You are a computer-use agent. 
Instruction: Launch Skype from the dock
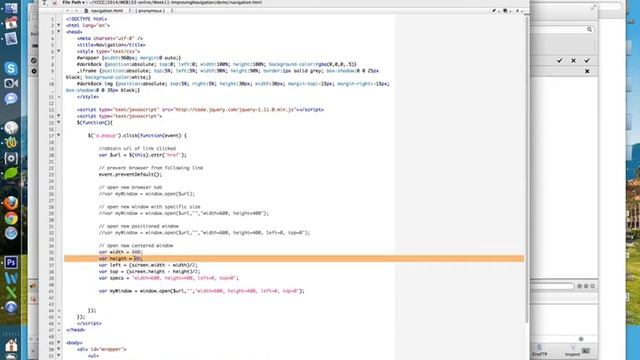[x=11, y=68]
